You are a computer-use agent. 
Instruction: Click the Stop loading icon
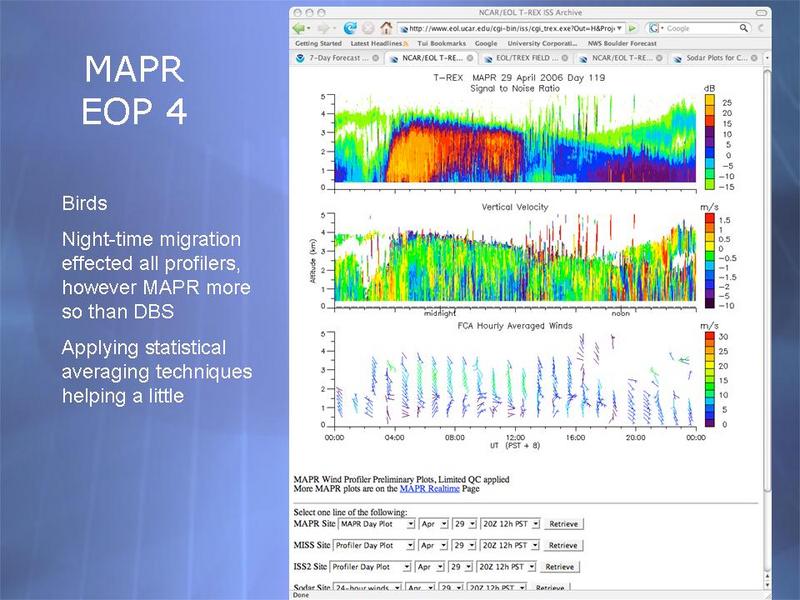coord(367,28)
